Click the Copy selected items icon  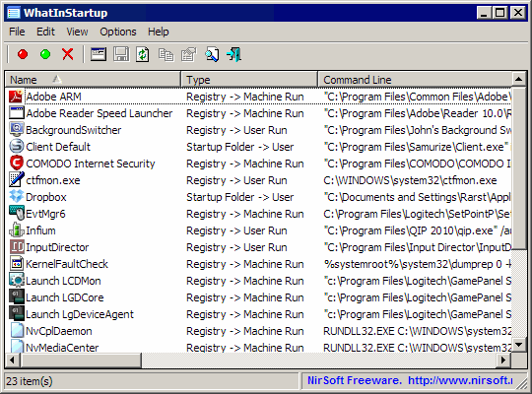point(166,54)
